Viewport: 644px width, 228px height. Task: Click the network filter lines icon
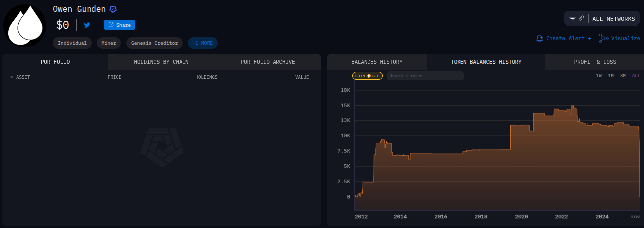coord(572,19)
